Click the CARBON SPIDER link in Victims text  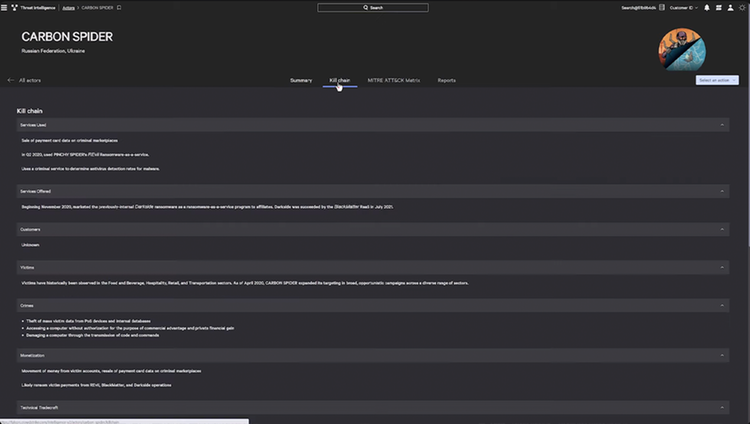(281, 283)
